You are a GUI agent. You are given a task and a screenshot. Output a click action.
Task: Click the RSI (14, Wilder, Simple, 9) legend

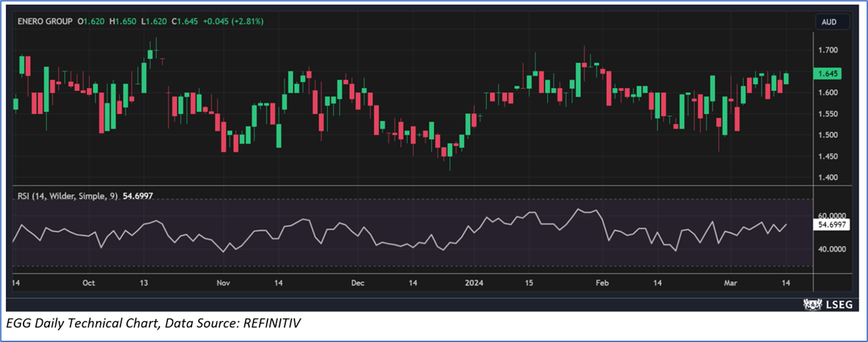pos(67,196)
